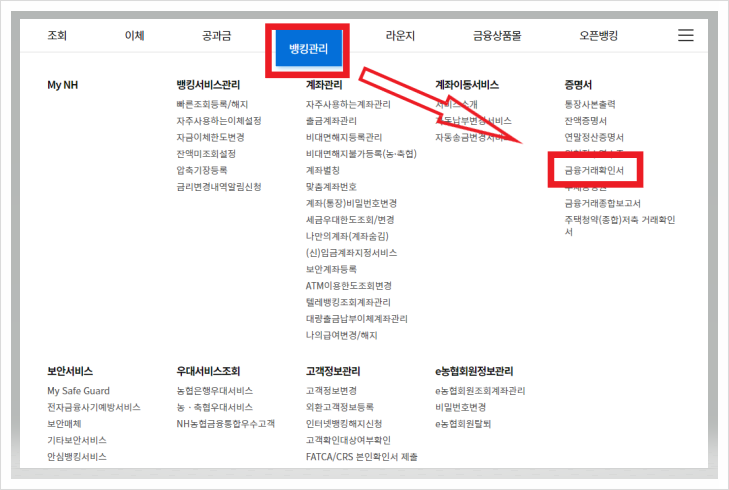Viewport: 729px width, 490px height.
Task: Click e농협회원정보관리 heading
Action: [x=474, y=371]
